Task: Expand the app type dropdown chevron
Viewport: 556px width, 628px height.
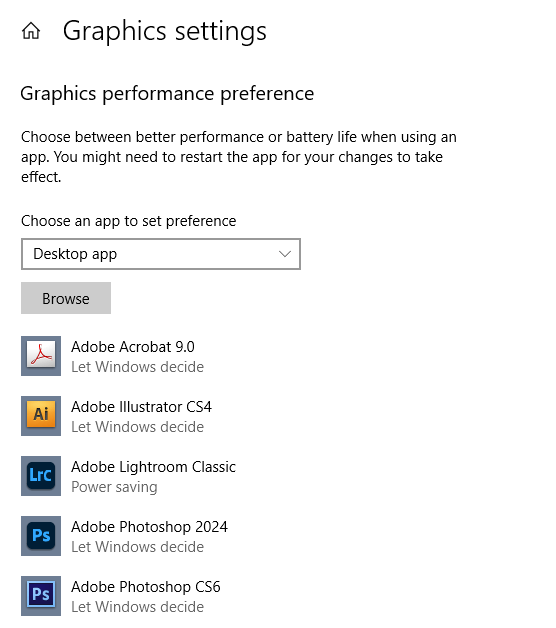Action: click(285, 254)
